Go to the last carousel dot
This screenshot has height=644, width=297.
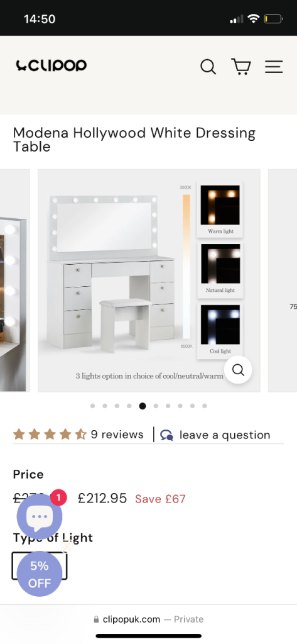[205, 406]
